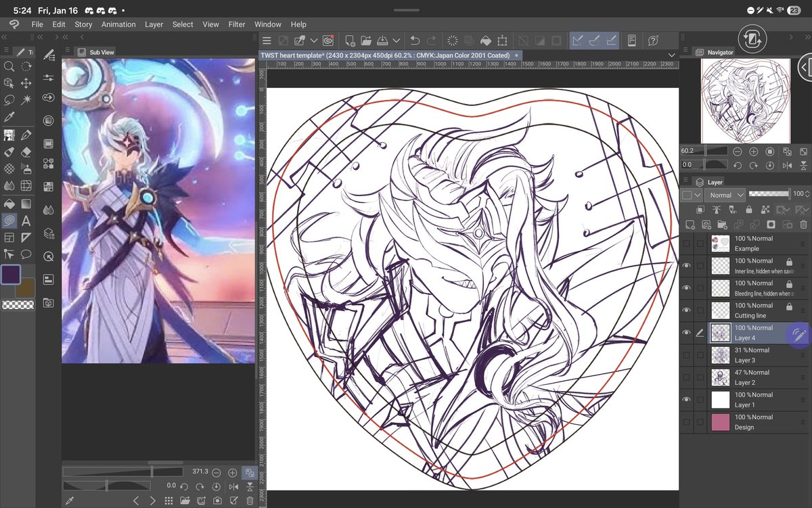The width and height of the screenshot is (812, 508).
Task: Select the Auto select magic wand tool
Action: [26, 100]
